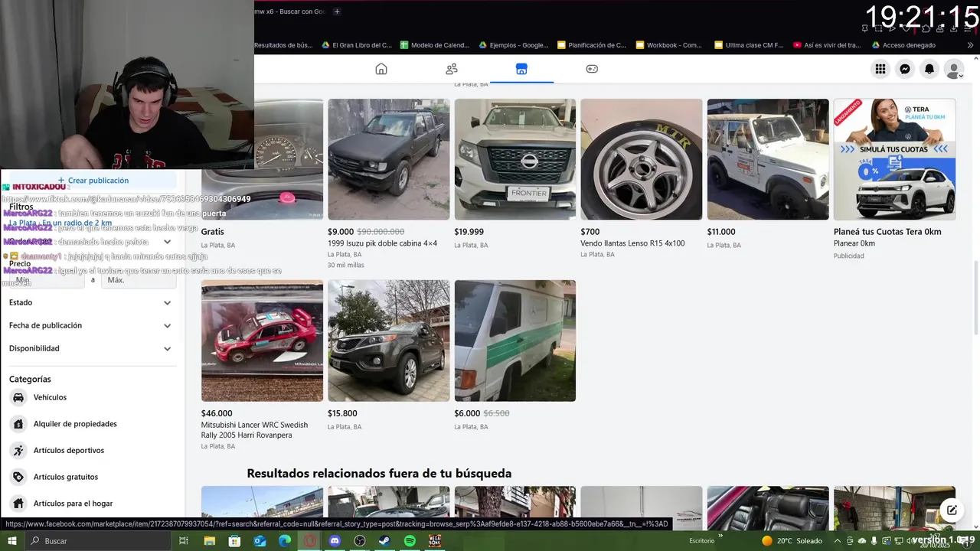Click minimum price input field
This screenshot has width=980, height=551.
coord(46,280)
